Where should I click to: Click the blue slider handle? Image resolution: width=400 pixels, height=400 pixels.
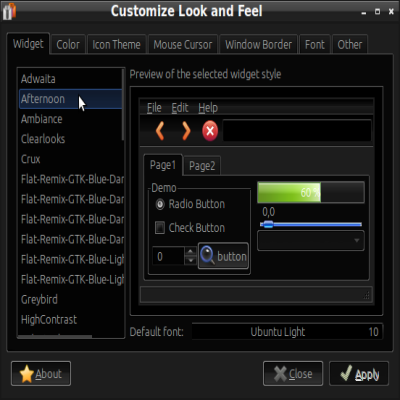point(267,224)
